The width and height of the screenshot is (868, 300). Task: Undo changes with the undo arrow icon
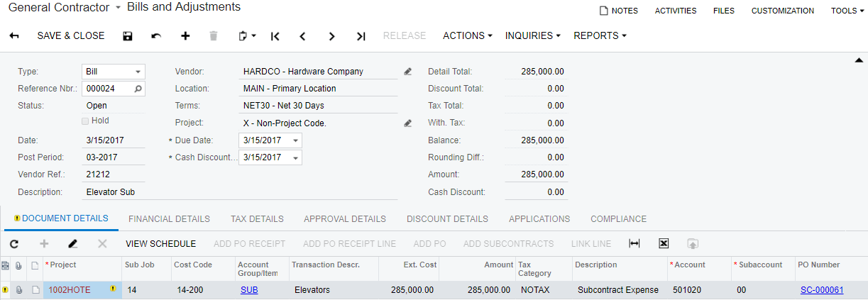coord(156,36)
